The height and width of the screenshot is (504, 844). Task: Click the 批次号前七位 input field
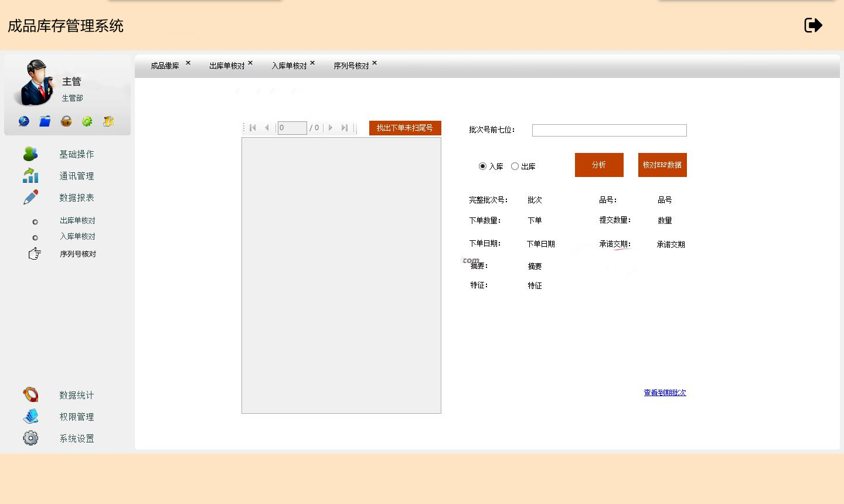coord(609,130)
